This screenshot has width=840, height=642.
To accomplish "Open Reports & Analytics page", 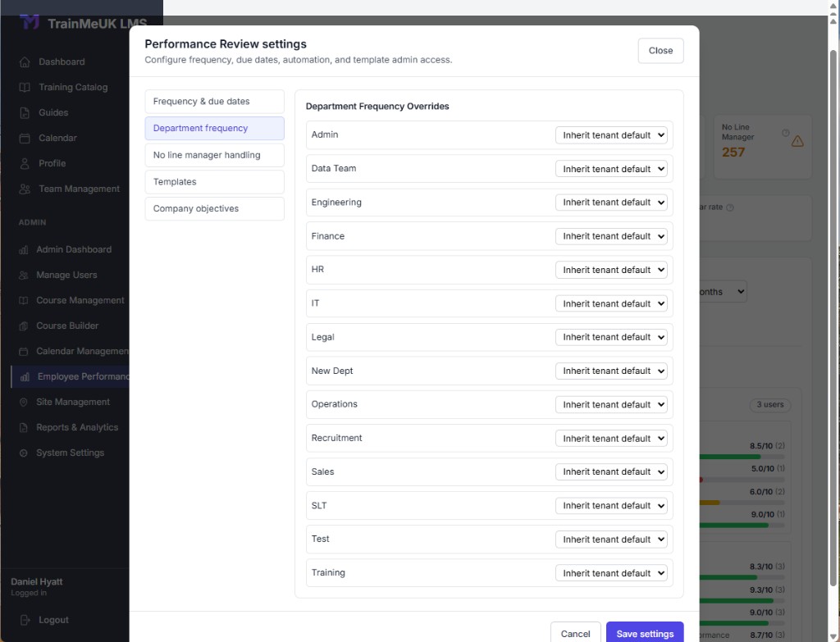I will [77, 428].
